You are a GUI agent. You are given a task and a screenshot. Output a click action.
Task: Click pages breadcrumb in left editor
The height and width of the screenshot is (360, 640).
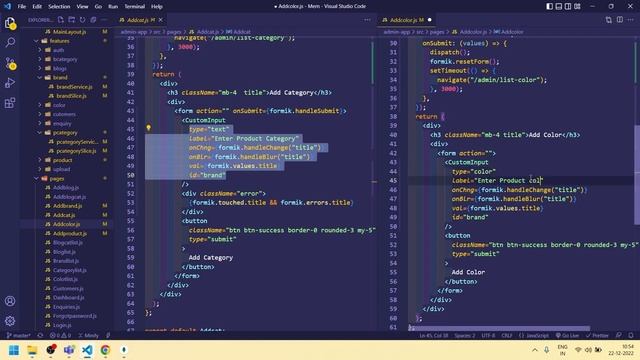click(x=174, y=32)
